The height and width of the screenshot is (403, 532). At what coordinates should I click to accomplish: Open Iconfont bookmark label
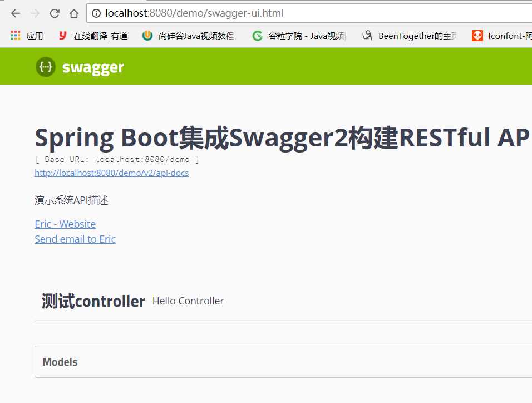click(x=510, y=36)
